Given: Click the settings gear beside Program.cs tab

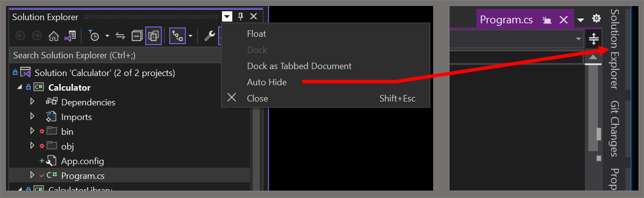Looking at the screenshot, I should 596,19.
